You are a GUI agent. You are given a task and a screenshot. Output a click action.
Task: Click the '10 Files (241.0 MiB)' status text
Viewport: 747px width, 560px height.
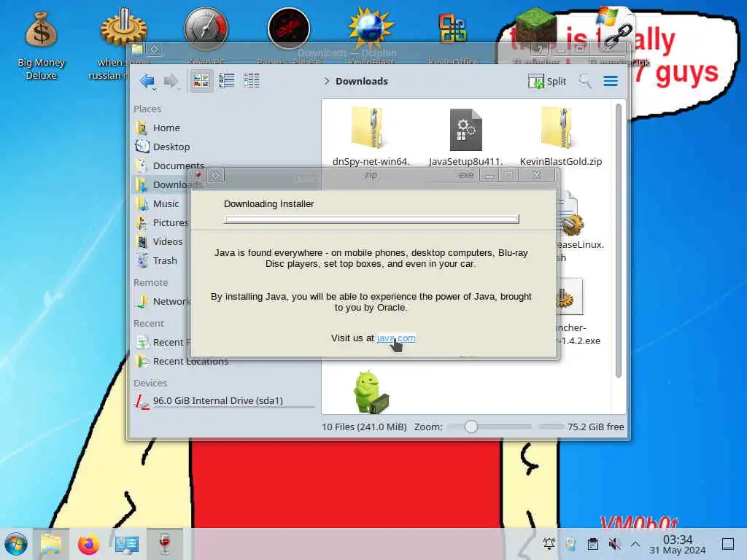pyautogui.click(x=364, y=427)
